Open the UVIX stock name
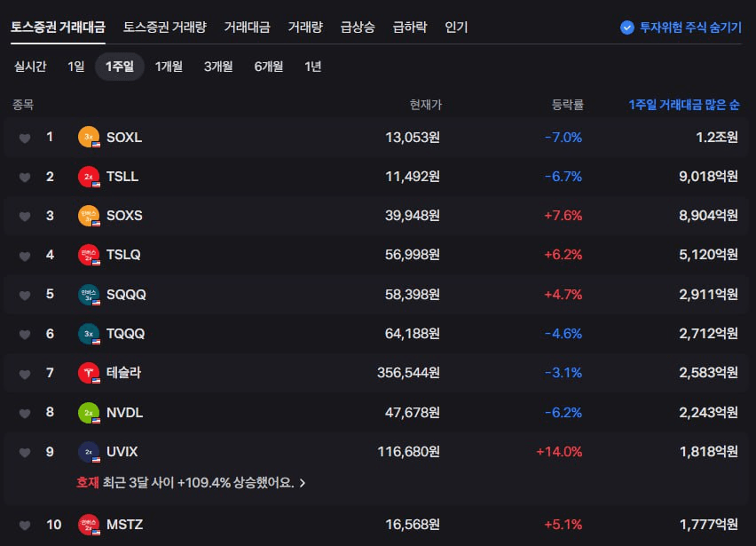The width and height of the screenshot is (756, 546). click(x=122, y=452)
